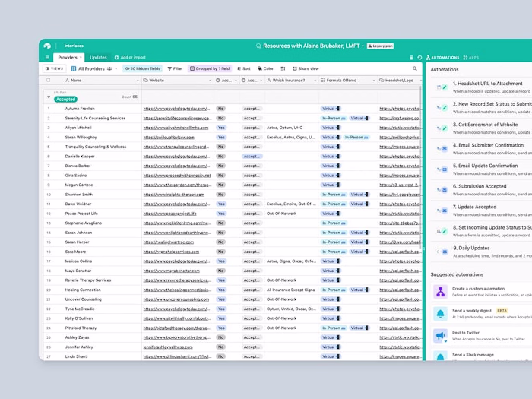Click the Accepted status group tag
Screen dimensions: 532x399
pos(65,99)
